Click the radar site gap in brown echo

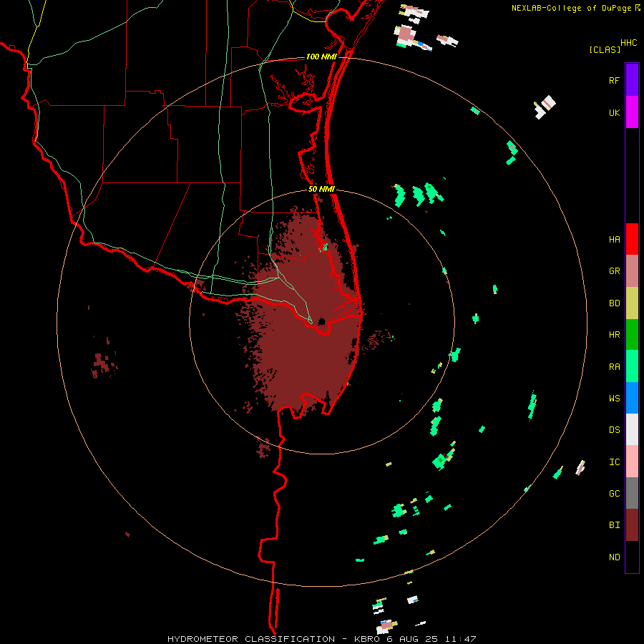(x=321, y=321)
